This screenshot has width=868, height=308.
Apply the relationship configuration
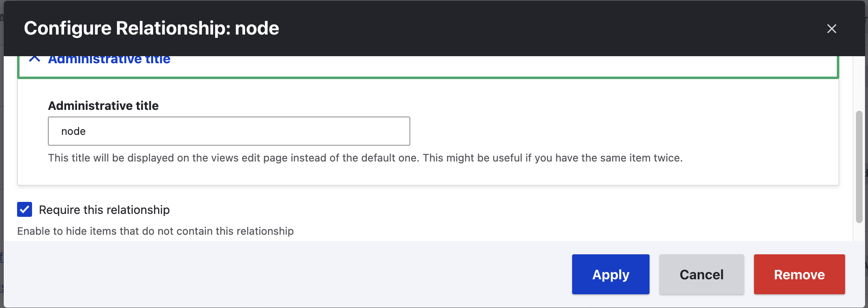pos(610,274)
